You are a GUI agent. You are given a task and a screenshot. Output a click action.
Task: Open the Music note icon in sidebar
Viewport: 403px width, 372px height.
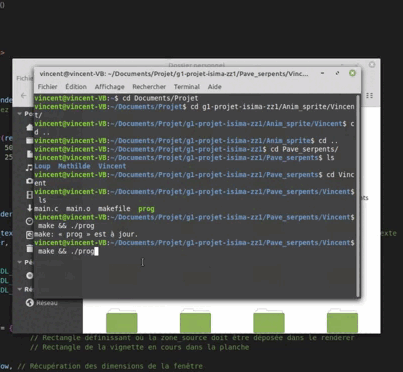click(30, 168)
